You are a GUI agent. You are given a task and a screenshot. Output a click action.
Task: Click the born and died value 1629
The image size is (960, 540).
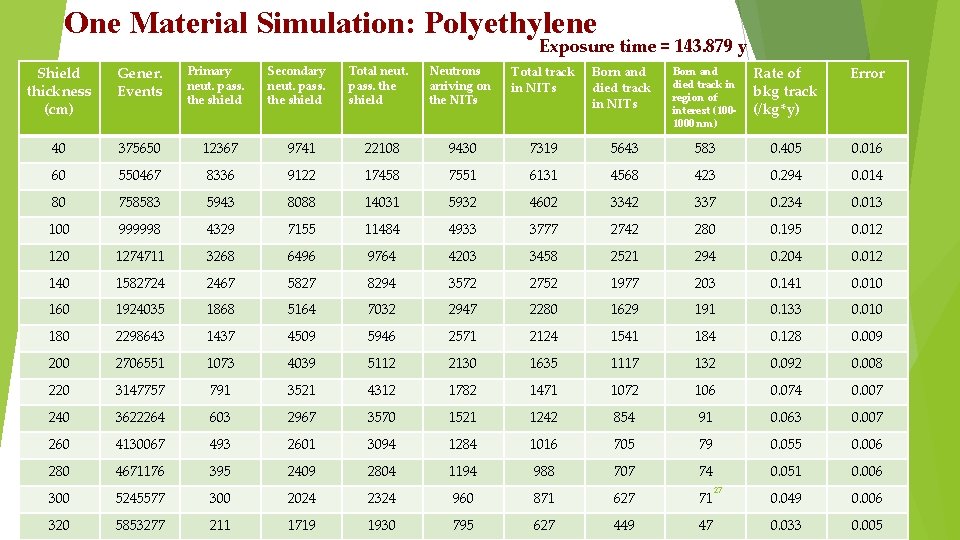coord(624,309)
